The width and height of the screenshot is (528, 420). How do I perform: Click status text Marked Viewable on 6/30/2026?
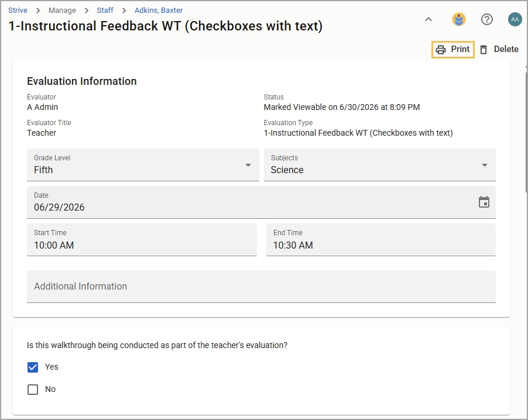342,108
